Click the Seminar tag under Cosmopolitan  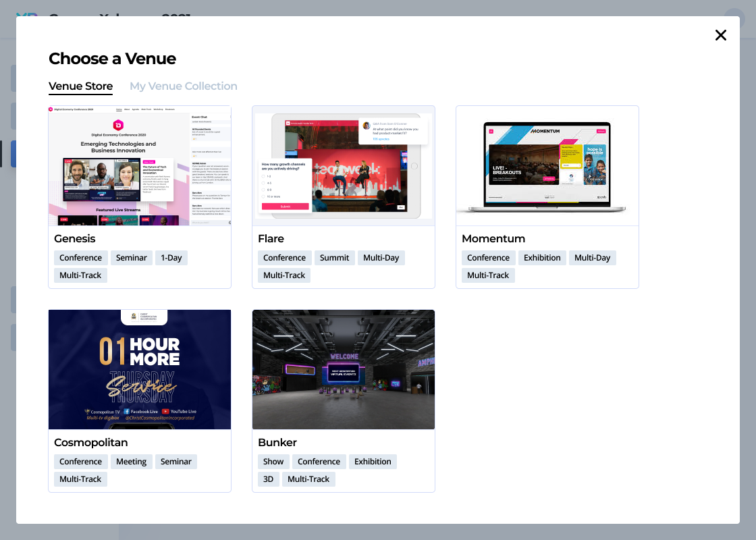point(175,461)
